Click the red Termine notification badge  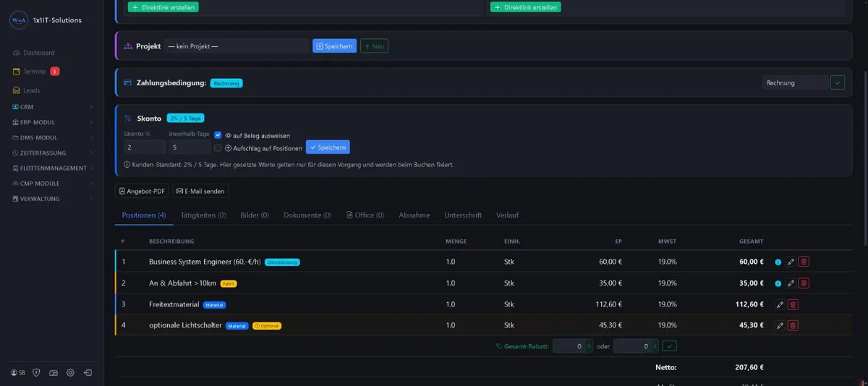pyautogui.click(x=55, y=72)
